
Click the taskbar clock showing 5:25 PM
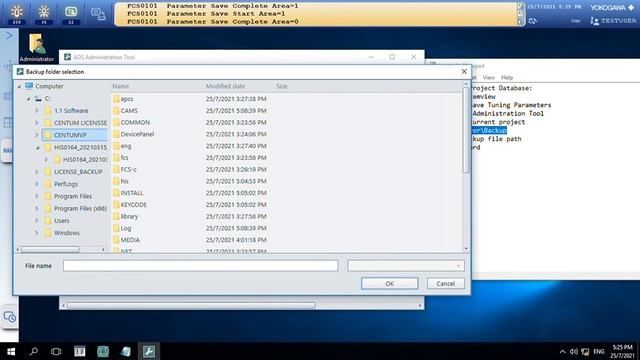tap(622, 351)
